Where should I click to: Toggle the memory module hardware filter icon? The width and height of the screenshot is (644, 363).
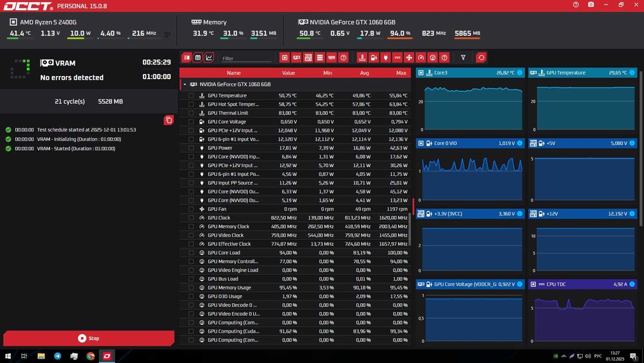pos(332,57)
